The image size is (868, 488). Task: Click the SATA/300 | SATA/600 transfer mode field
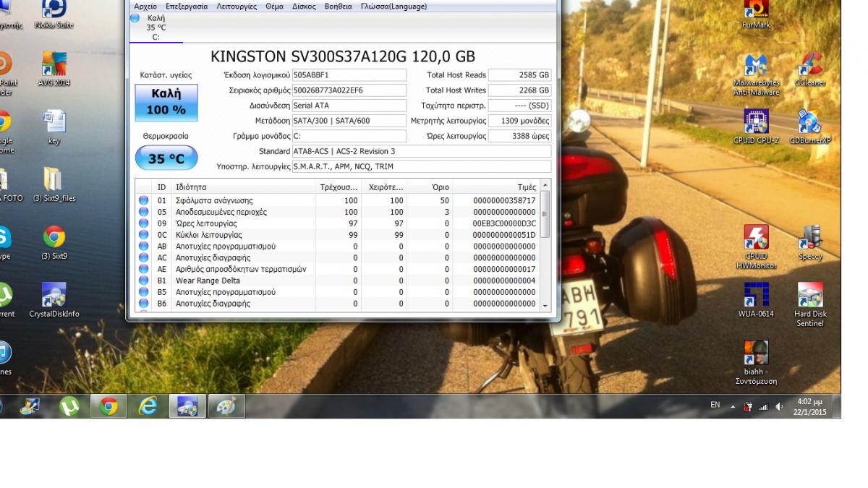pyautogui.click(x=349, y=121)
